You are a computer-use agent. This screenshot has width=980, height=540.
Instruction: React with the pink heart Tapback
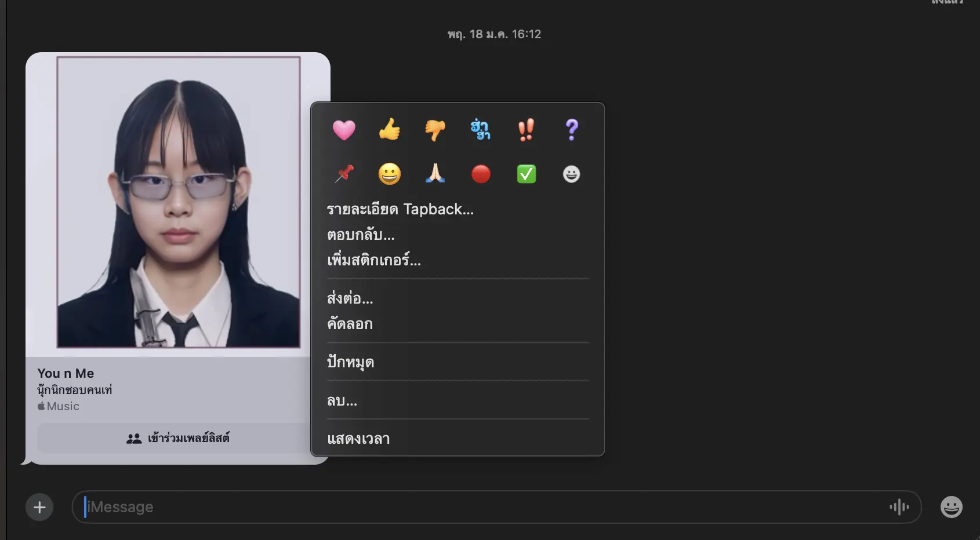point(344,130)
